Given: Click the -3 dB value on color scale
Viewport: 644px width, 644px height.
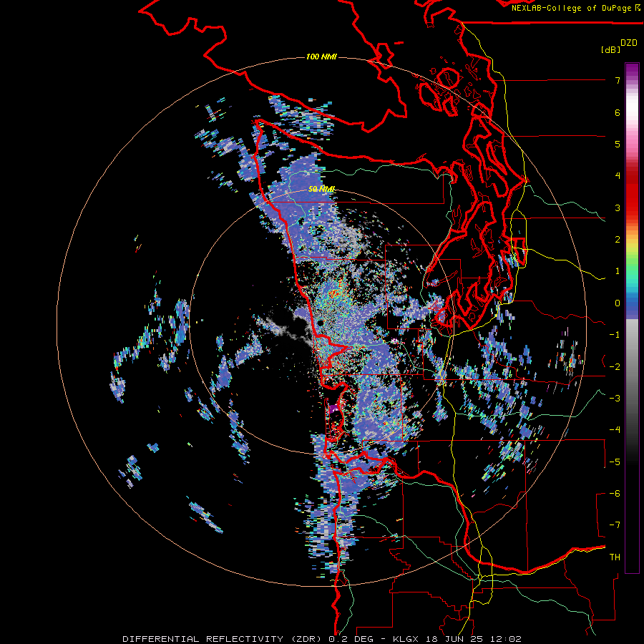Looking at the screenshot, I should click(x=615, y=399).
